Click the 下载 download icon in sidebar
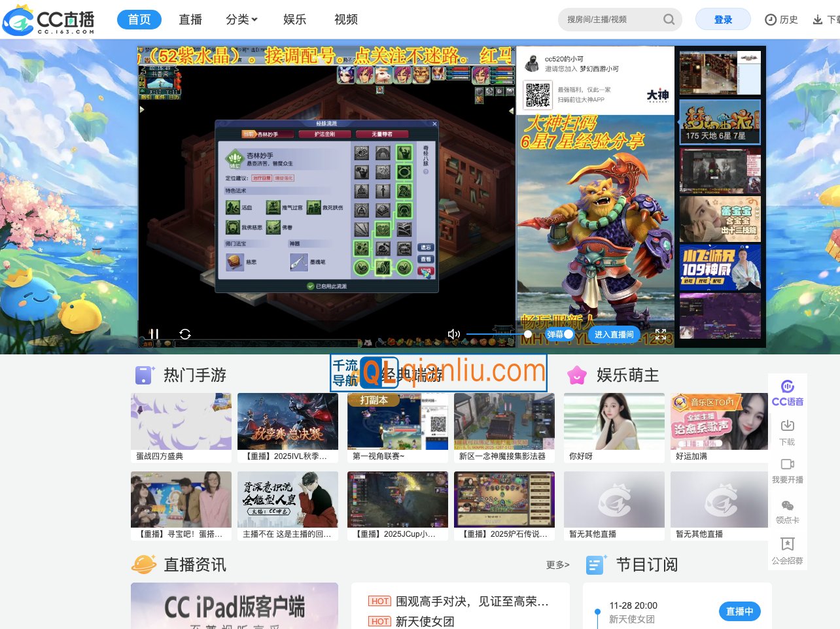Viewport: 840px width, 629px height. pos(787,431)
